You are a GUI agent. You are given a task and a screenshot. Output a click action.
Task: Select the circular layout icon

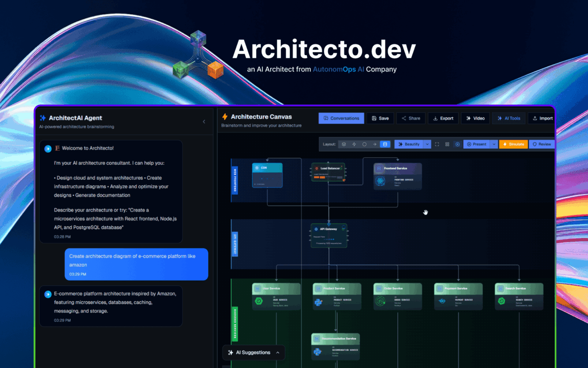click(364, 144)
